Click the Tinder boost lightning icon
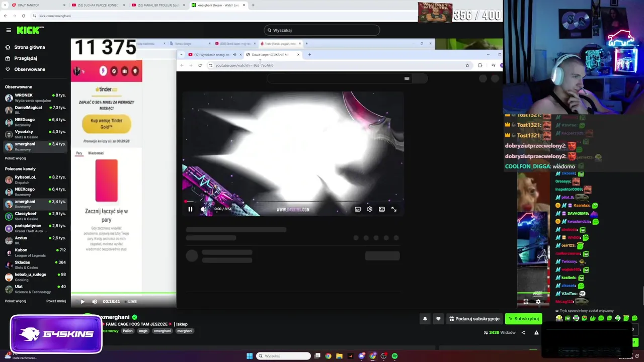644x362 pixels. click(103, 71)
